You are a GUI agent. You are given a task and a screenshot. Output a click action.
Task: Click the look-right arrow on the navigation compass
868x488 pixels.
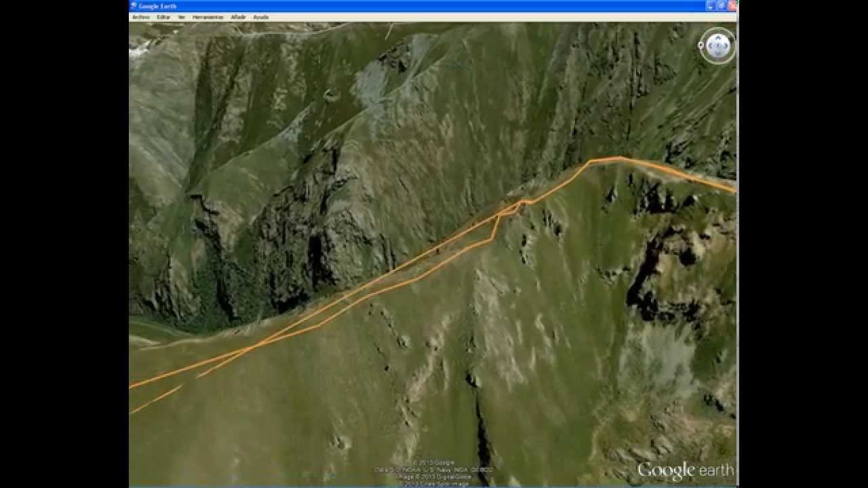(x=726, y=46)
